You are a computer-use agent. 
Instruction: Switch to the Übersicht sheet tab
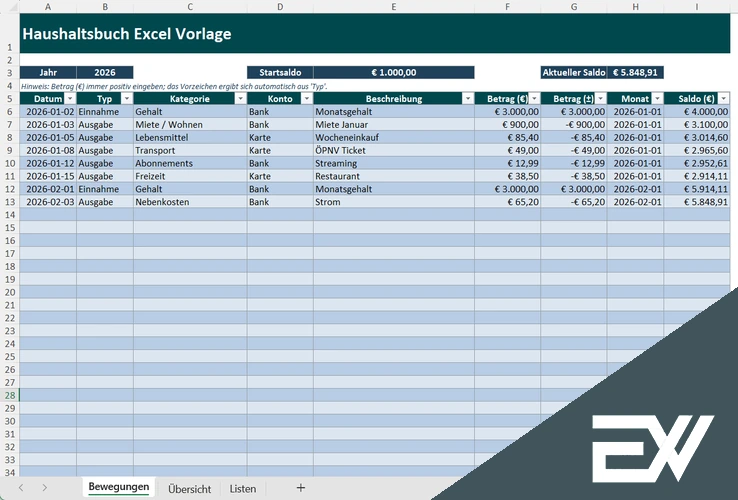click(x=190, y=489)
